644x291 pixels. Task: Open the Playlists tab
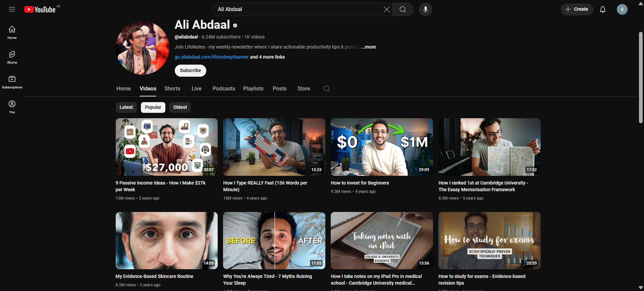pos(253,89)
